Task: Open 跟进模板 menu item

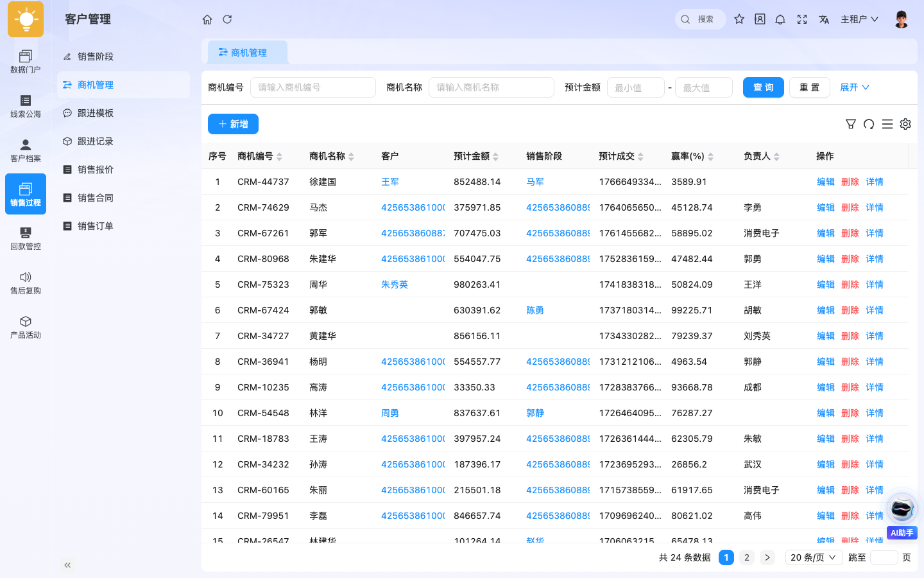Action: point(123,113)
